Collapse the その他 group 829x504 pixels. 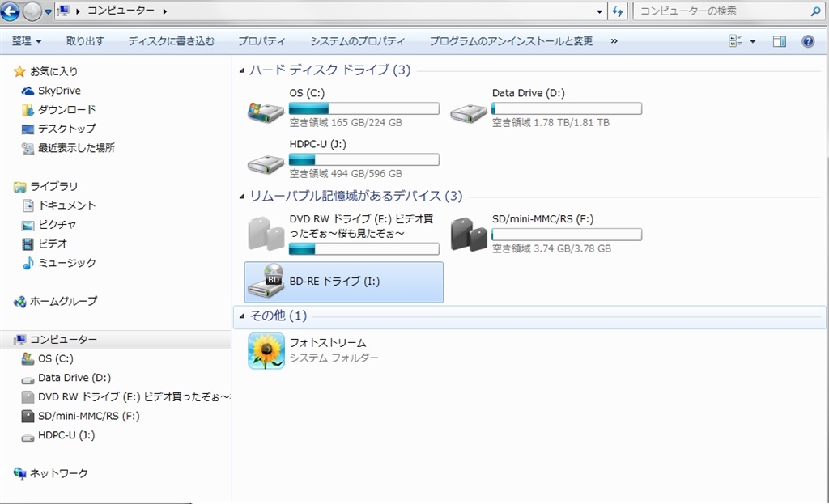click(241, 316)
